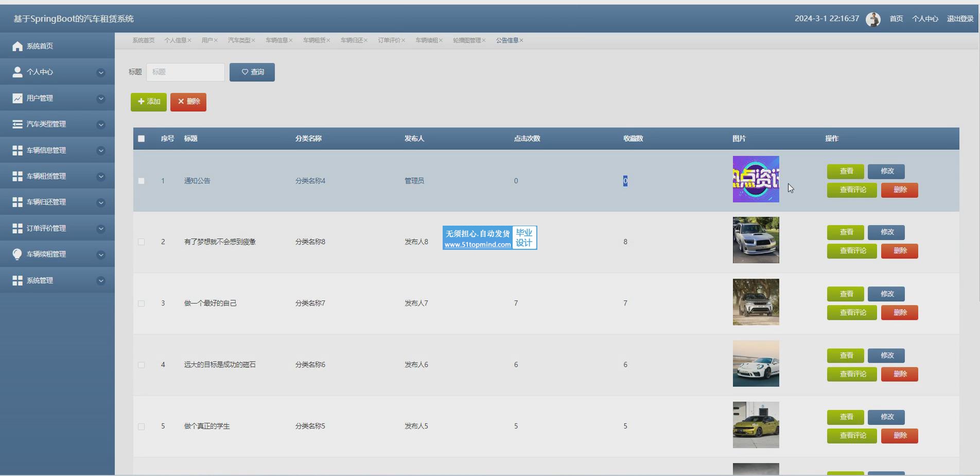Click the 分类名称4 cell

(310, 181)
